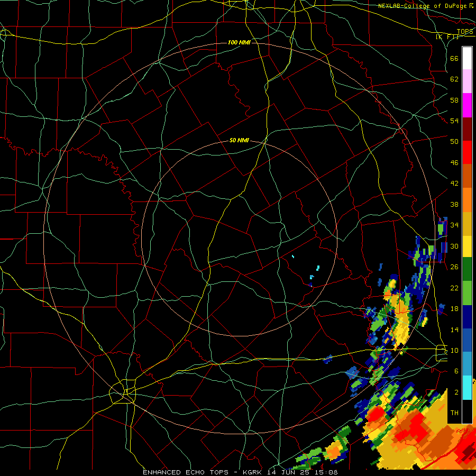Click the "62" legend value

454,79
